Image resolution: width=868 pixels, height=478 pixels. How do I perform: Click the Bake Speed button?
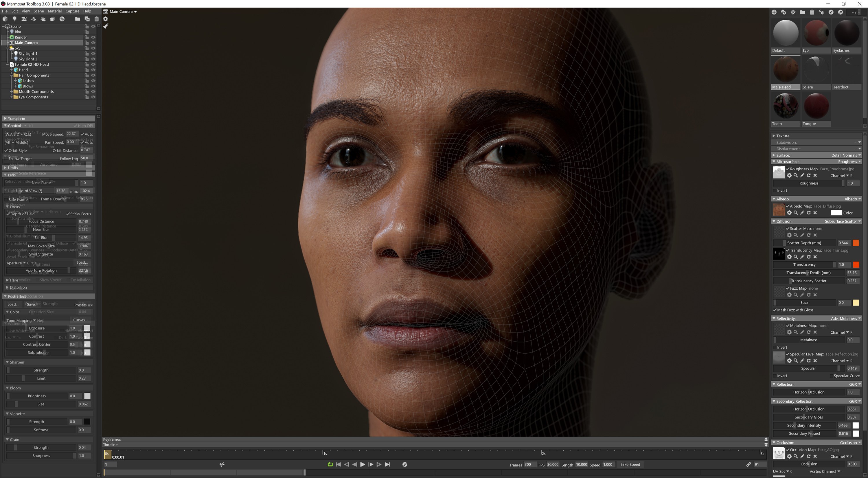click(630, 464)
